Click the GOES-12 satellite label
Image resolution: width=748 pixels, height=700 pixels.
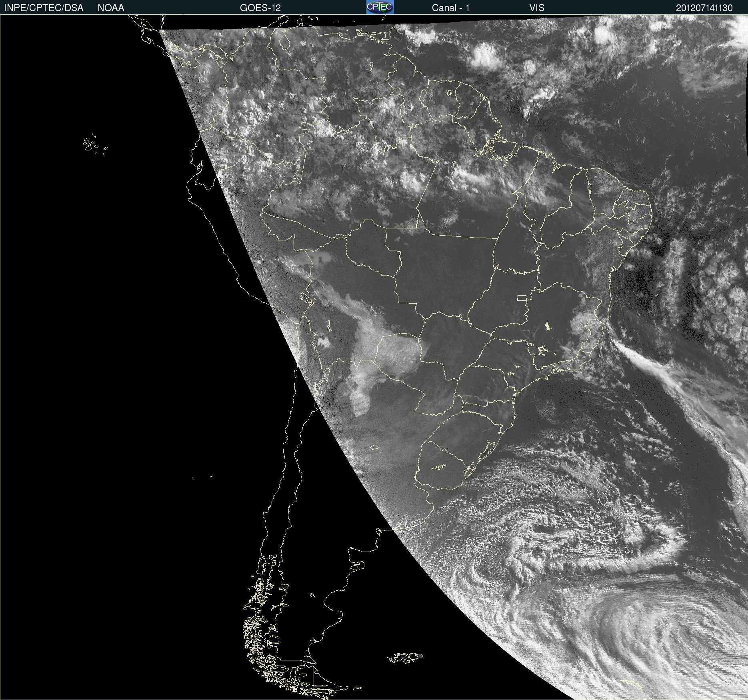(x=260, y=8)
